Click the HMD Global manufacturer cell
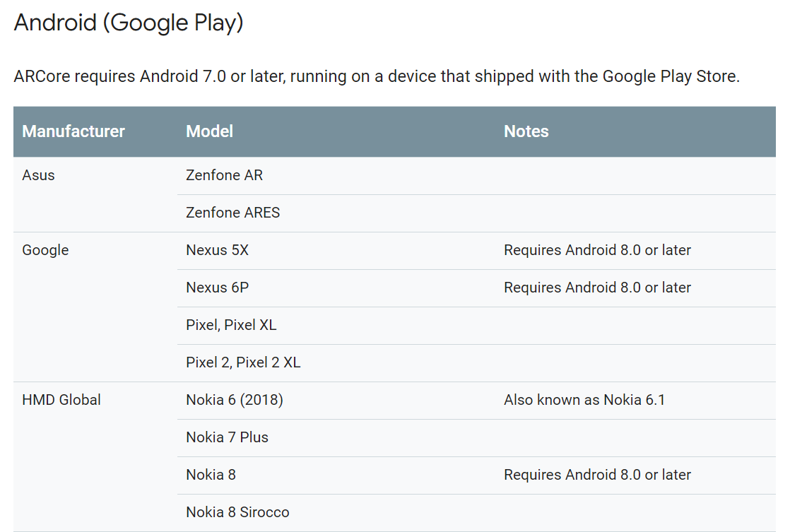The image size is (790, 532). (x=61, y=400)
